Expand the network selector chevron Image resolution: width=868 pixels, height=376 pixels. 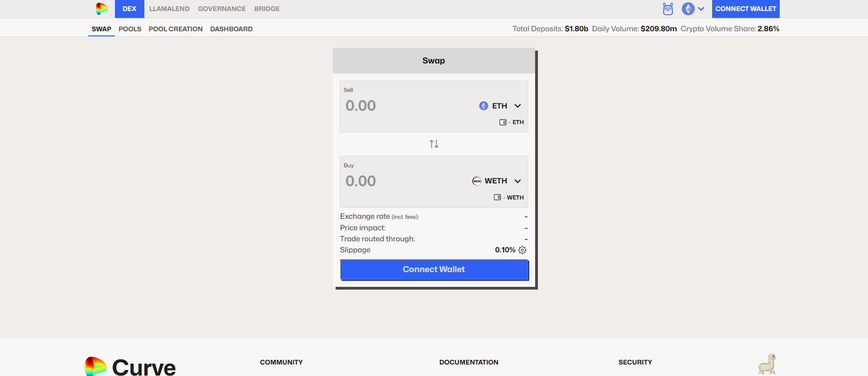(x=701, y=9)
